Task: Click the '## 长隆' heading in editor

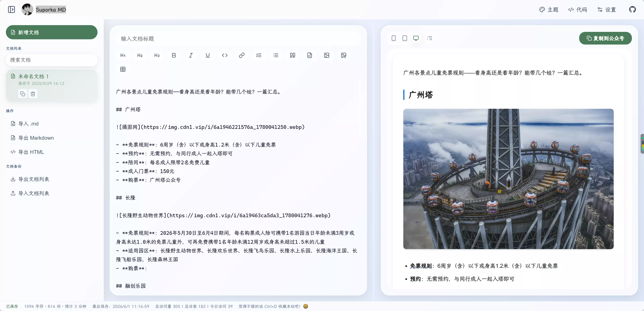Action: 126,198
